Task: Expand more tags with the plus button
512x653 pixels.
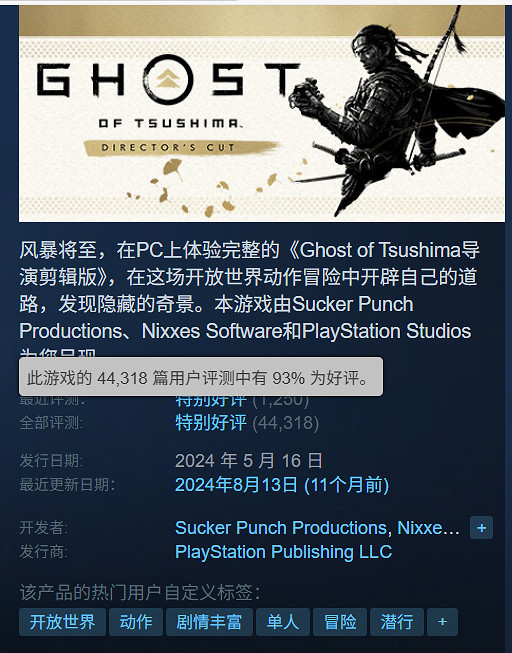Action: click(x=442, y=622)
